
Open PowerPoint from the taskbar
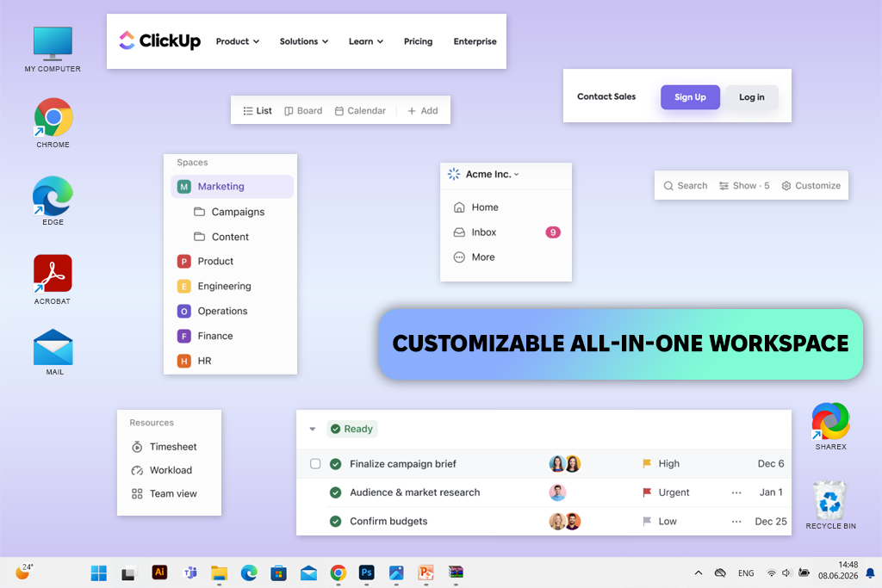425,573
